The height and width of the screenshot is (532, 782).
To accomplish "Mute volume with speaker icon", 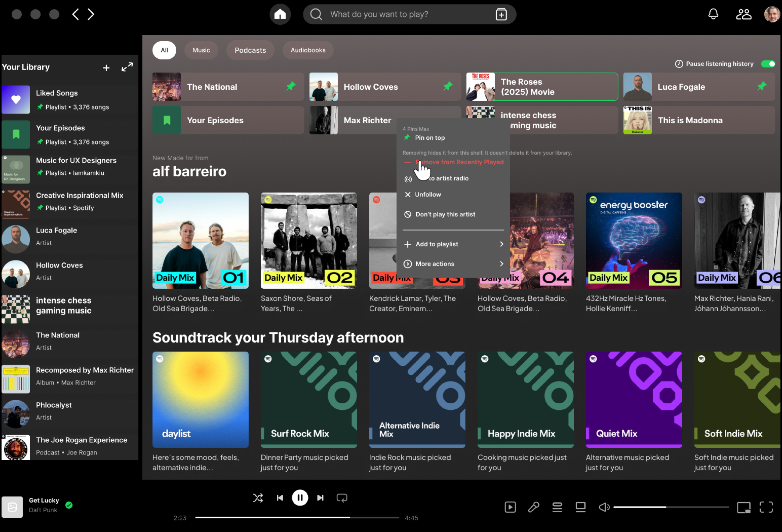I will [x=604, y=507].
